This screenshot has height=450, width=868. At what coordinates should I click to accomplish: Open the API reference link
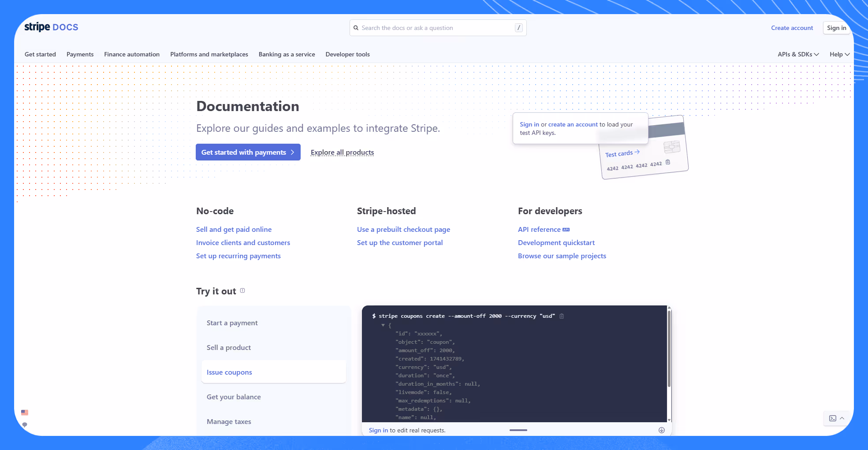click(539, 229)
